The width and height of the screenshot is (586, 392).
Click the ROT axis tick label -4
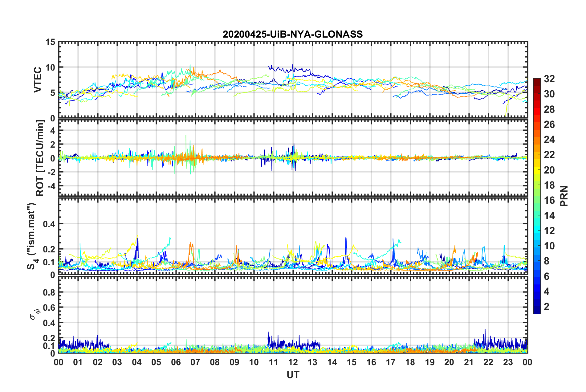pos(51,186)
